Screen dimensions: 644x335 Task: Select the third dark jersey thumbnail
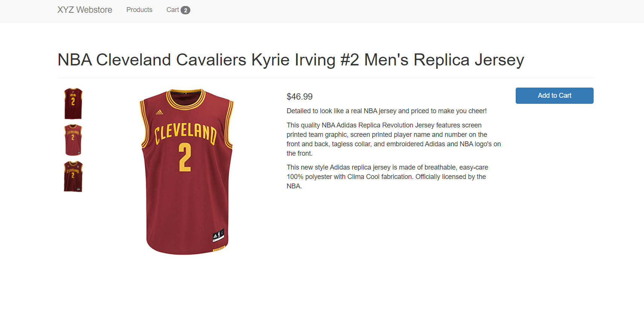click(73, 176)
